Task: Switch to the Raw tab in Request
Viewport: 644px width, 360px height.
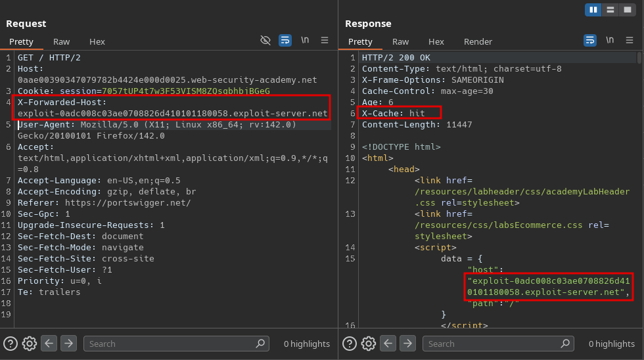Action: (x=62, y=41)
